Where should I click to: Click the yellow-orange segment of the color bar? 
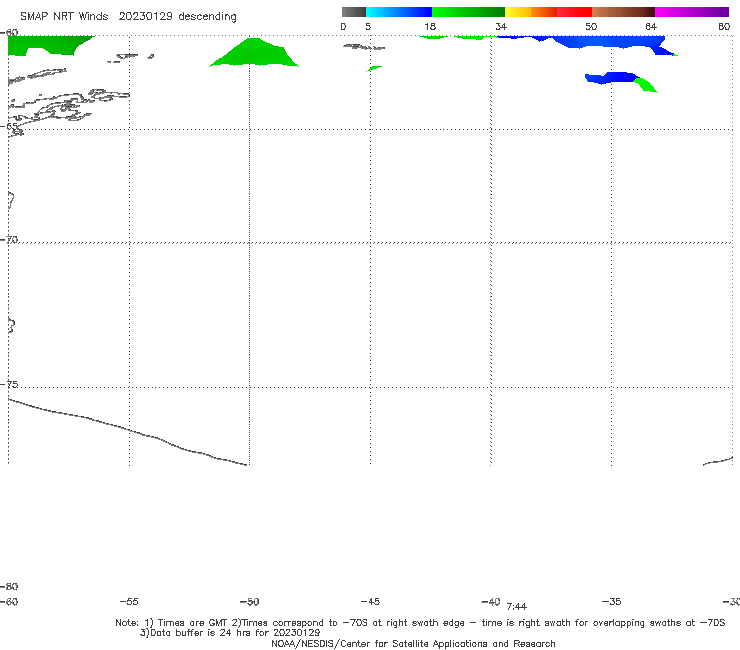pyautogui.click(x=531, y=12)
